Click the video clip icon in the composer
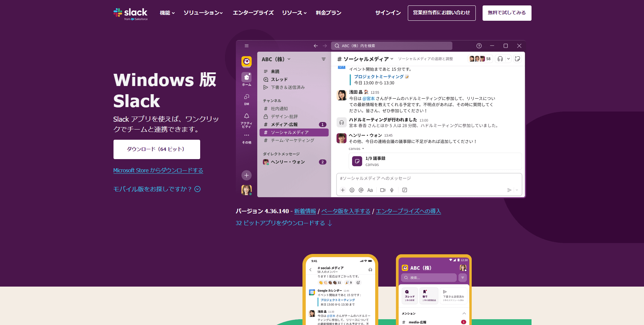The image size is (644, 325). [382, 190]
